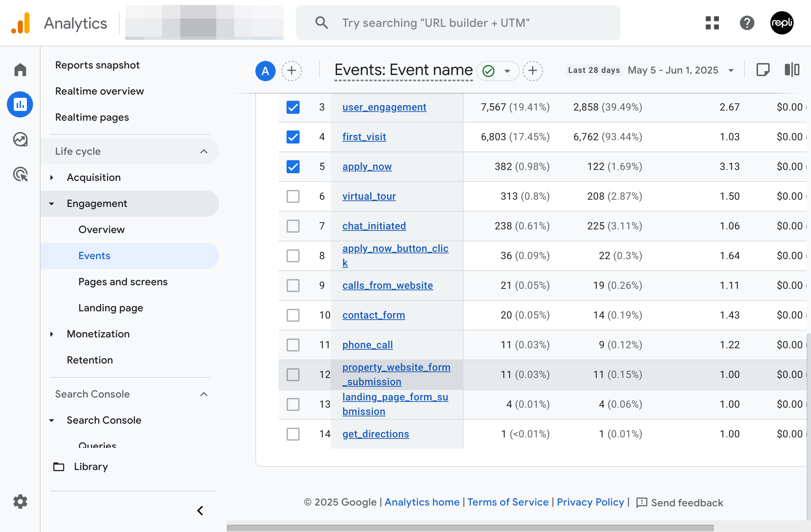Check the phone_call row checkbox
Image resolution: width=811 pixels, height=532 pixels.
click(293, 345)
